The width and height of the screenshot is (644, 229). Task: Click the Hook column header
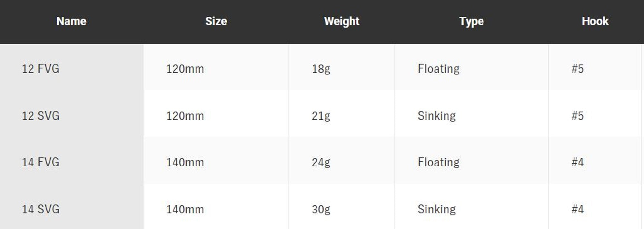click(x=595, y=21)
